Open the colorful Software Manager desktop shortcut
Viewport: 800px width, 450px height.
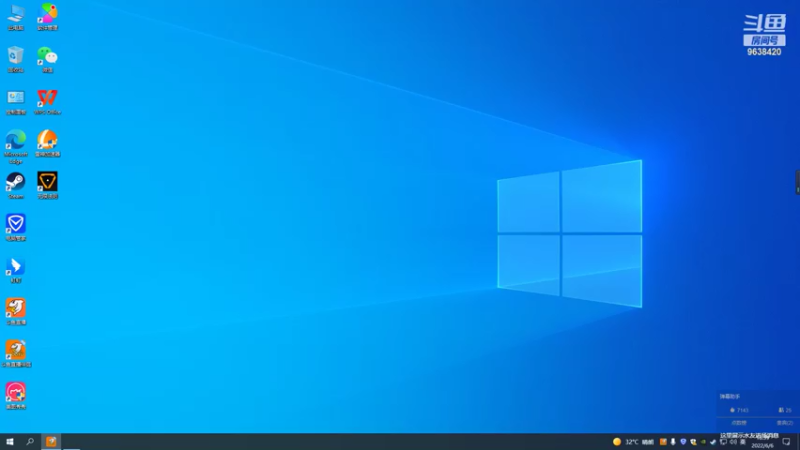[47, 17]
